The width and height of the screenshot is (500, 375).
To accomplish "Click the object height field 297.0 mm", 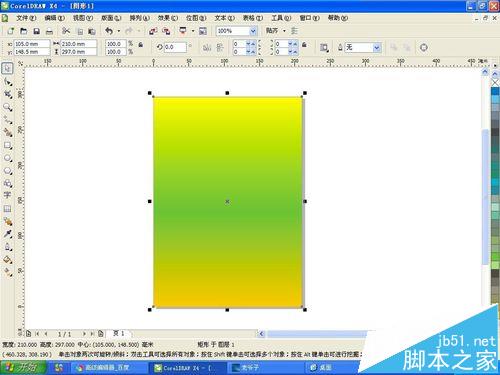I will pyautogui.click(x=78, y=52).
